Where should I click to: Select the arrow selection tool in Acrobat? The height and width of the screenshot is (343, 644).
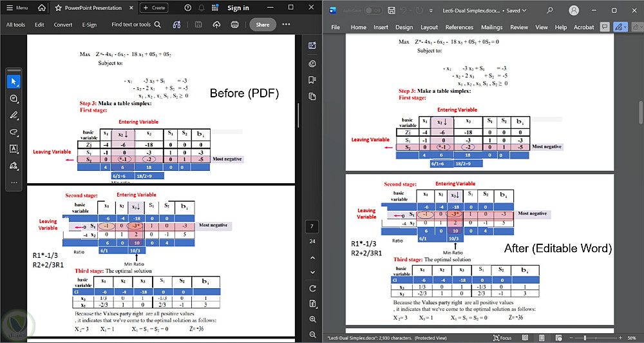coord(14,81)
